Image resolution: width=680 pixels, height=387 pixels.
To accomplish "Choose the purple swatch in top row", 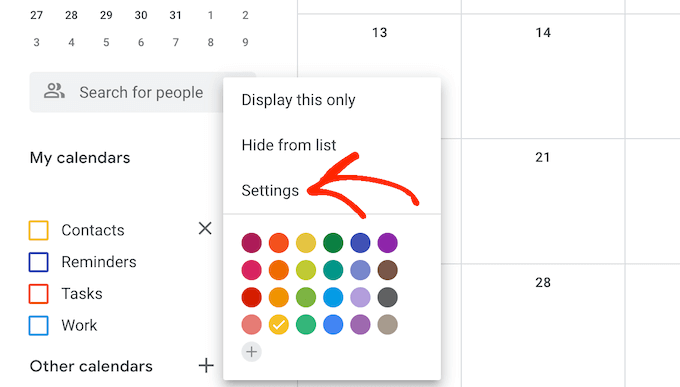I will (388, 243).
